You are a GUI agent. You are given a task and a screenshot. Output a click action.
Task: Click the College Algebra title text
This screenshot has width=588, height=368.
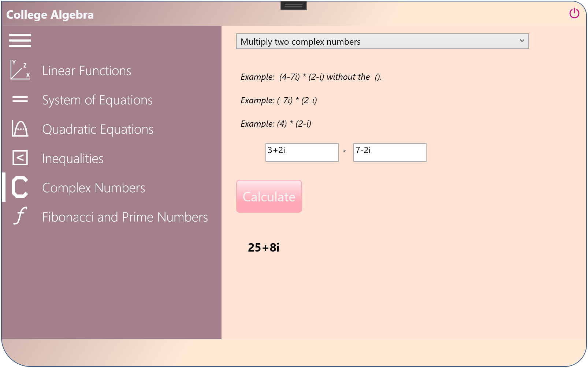pos(50,15)
